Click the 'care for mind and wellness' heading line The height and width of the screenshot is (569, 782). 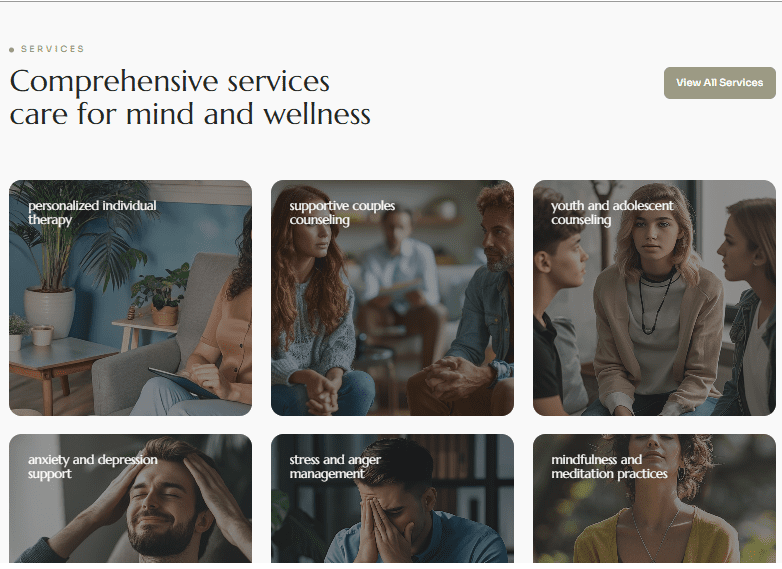[190, 114]
